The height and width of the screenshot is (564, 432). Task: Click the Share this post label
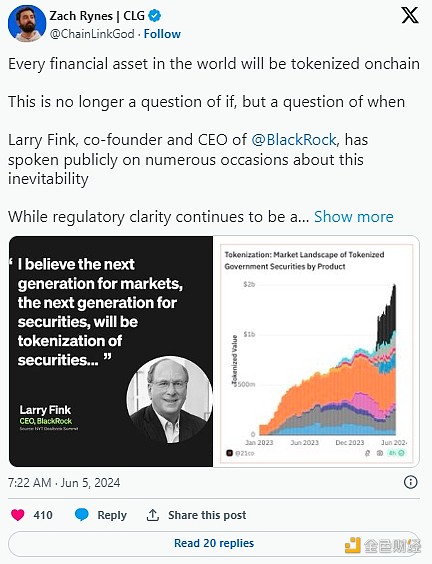click(x=207, y=515)
